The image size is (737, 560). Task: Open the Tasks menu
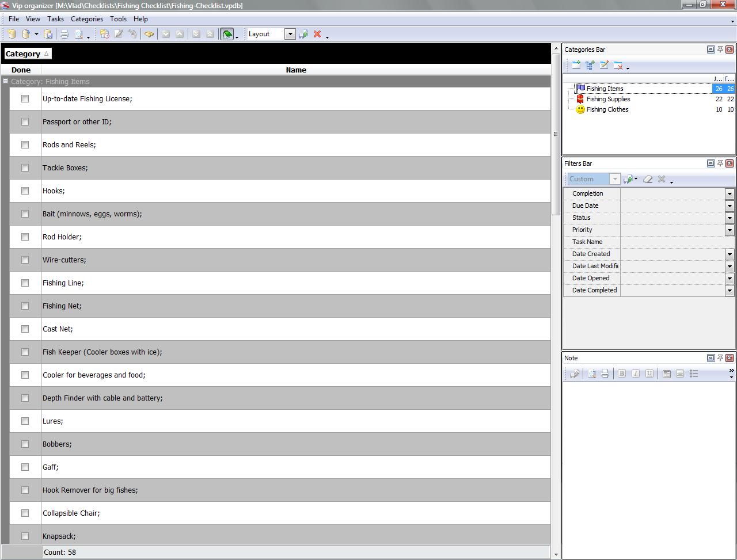coord(55,19)
